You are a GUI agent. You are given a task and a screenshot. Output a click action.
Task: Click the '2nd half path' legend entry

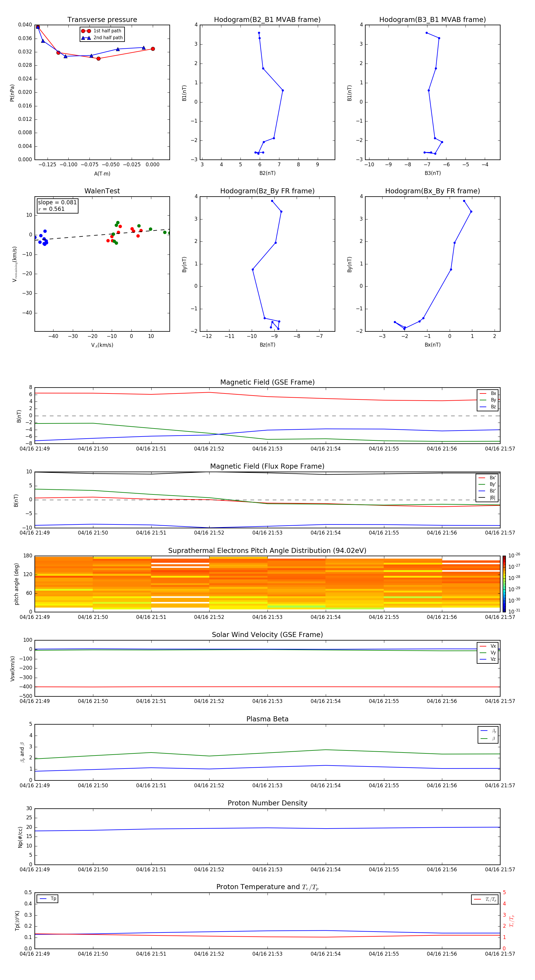click(x=102, y=38)
